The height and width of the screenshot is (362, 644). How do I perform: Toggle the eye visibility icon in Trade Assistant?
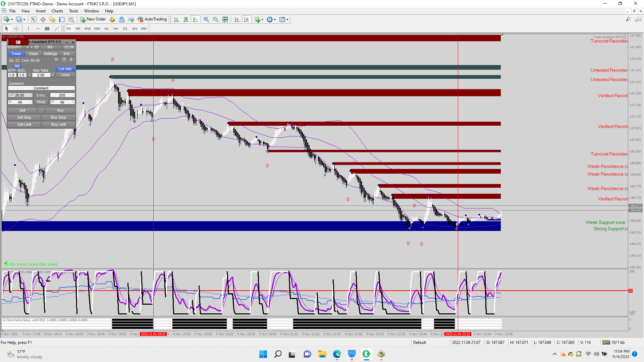coord(56,59)
